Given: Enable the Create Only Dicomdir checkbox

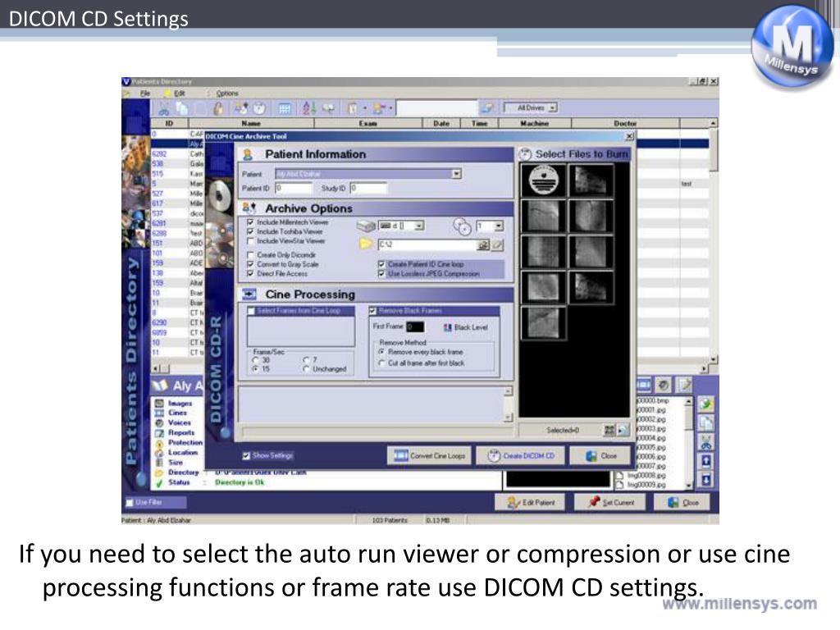Looking at the screenshot, I should [250, 255].
